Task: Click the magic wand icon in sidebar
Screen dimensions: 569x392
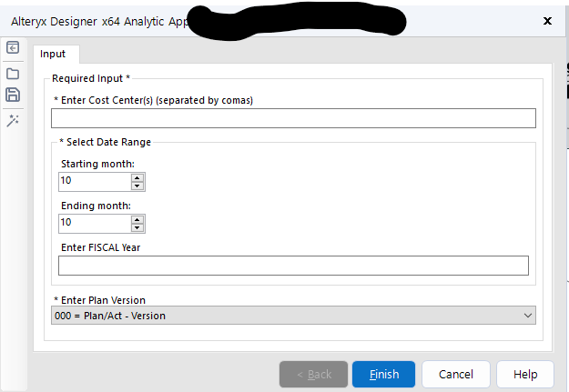Action: (x=13, y=120)
